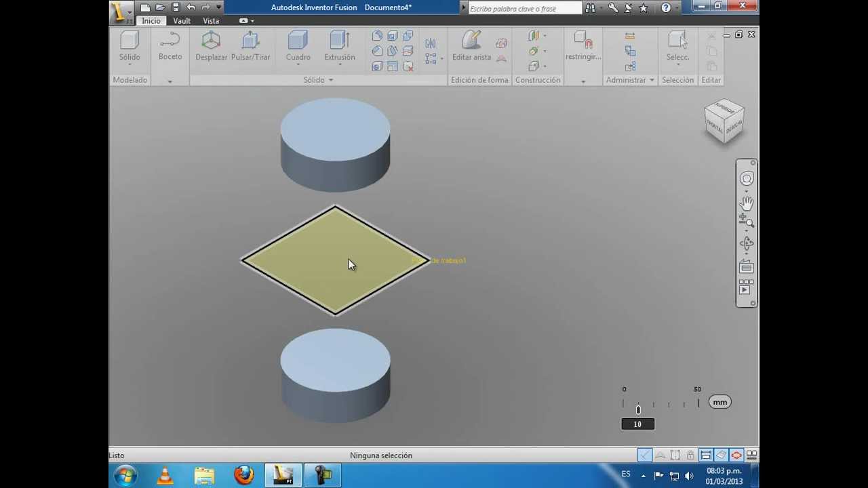This screenshot has height=488, width=868.
Task: Select the Editar arista tool
Action: coord(471,47)
